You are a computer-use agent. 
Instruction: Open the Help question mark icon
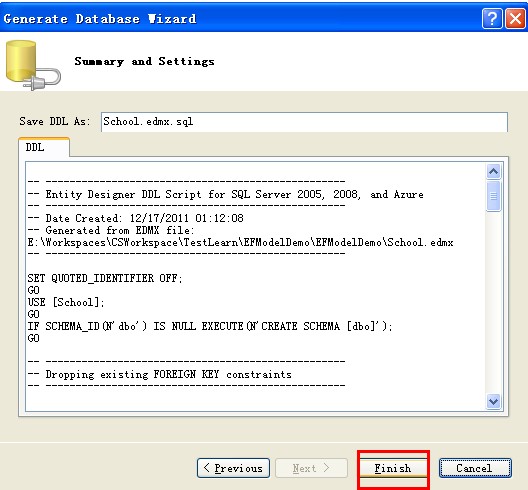coord(492,19)
